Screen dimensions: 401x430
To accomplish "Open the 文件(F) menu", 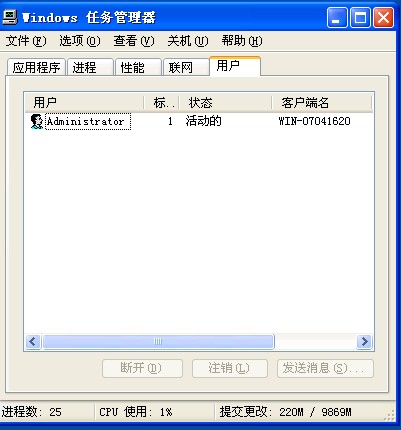I will (26, 41).
